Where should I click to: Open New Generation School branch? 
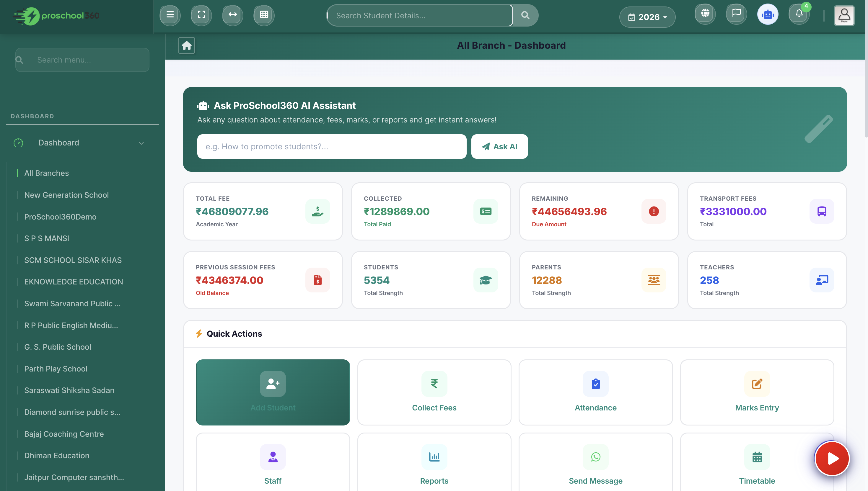[x=66, y=195]
